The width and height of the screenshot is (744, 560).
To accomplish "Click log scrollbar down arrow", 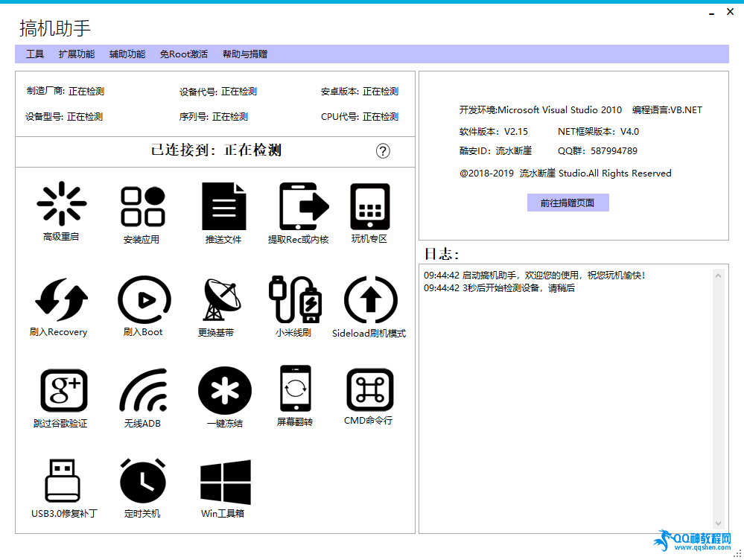I will coord(719,523).
